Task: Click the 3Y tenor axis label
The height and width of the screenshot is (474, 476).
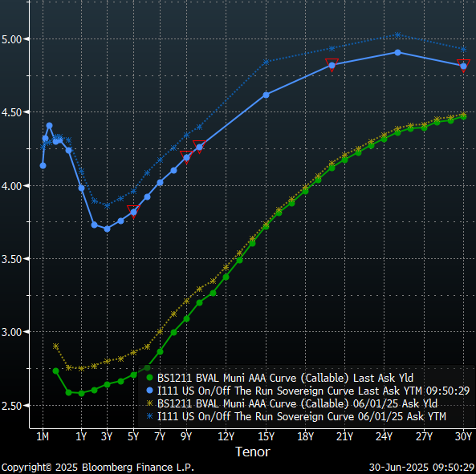Action: pos(107,436)
